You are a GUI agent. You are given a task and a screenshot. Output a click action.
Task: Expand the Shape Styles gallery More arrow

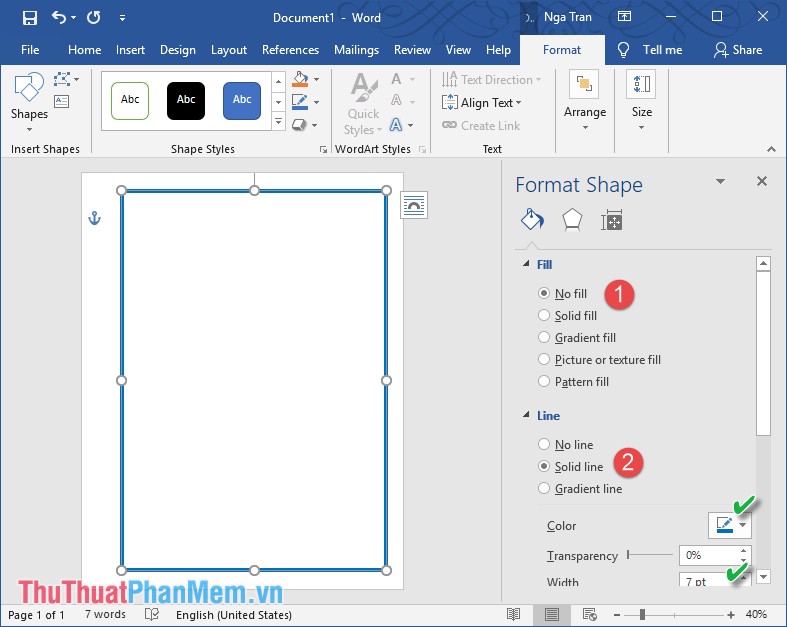279,121
